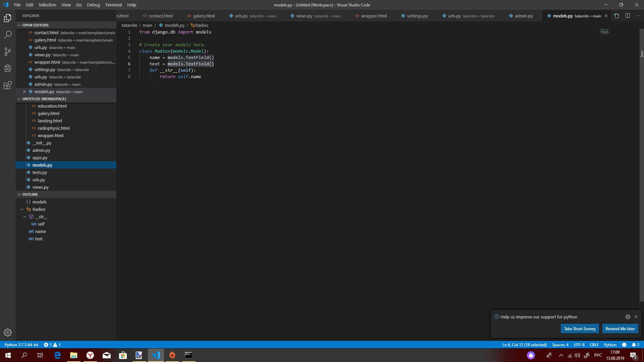The height and width of the screenshot is (362, 644).
Task: Open the Terminal menu
Action: 113,5
